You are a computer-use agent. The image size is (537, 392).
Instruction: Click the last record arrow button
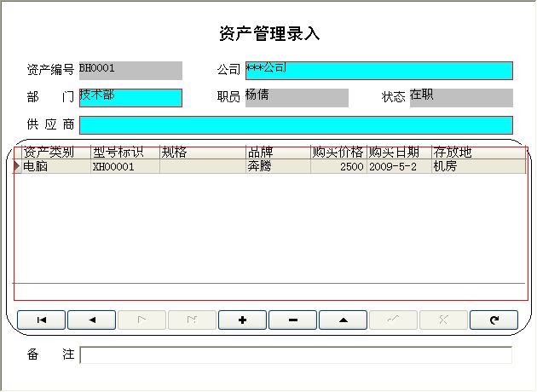click(193, 320)
